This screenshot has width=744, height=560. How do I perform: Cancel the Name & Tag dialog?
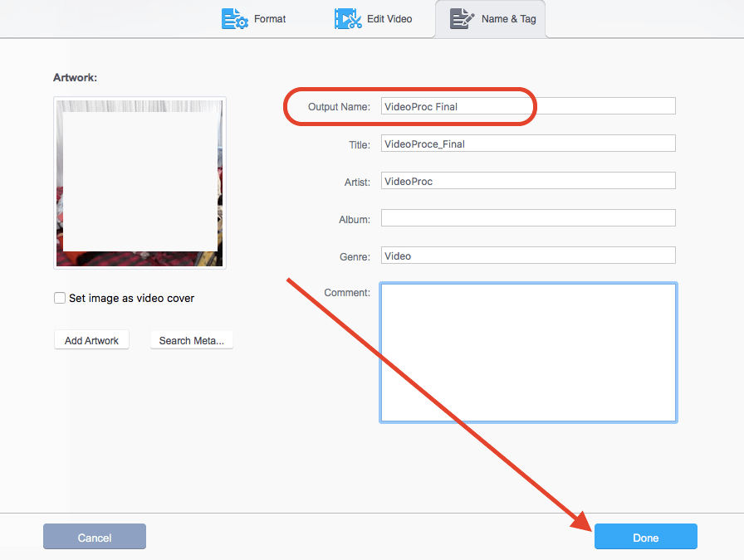coord(95,537)
